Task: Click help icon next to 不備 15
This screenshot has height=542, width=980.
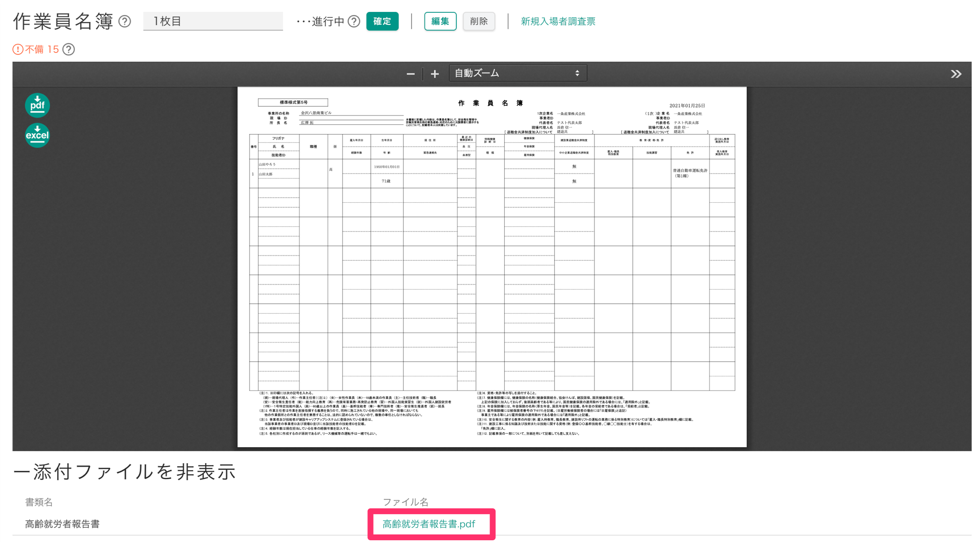Action: click(69, 49)
